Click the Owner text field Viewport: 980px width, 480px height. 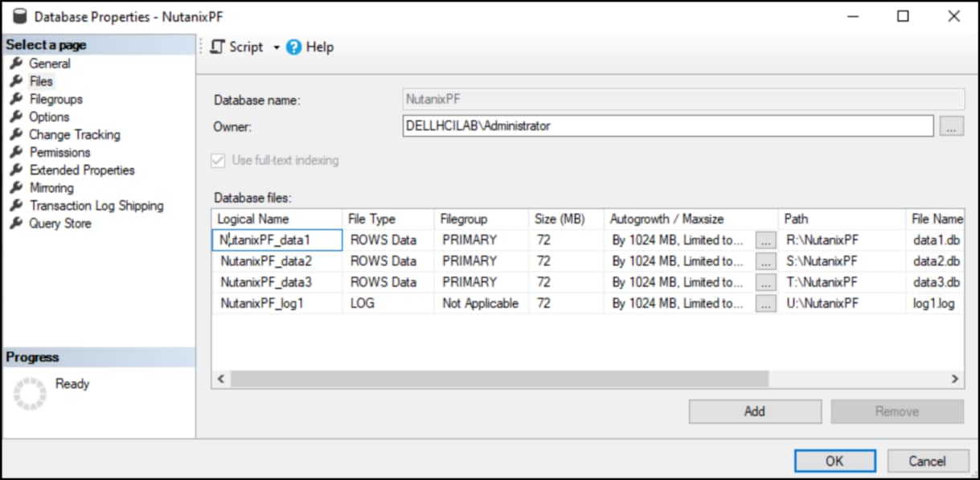668,125
